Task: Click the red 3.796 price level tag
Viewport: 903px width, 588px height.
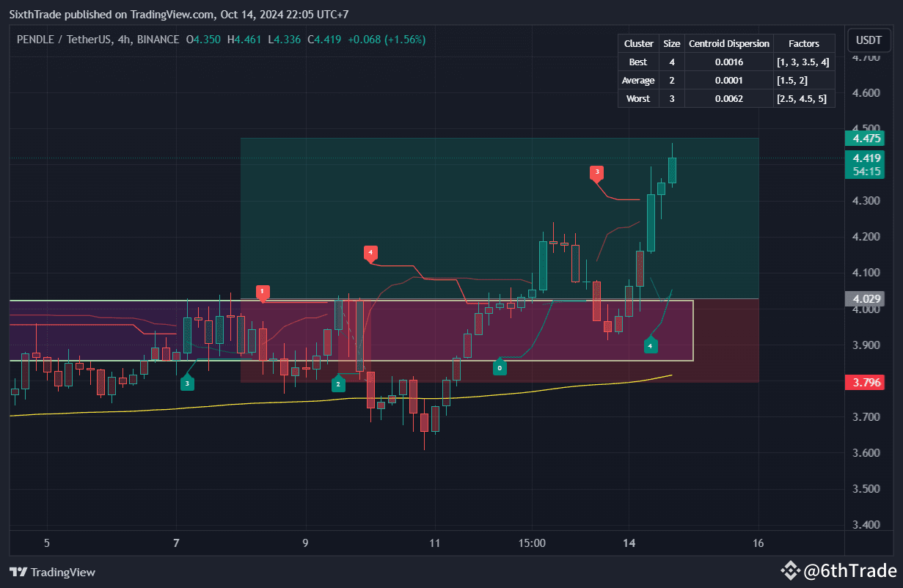Action: click(865, 382)
